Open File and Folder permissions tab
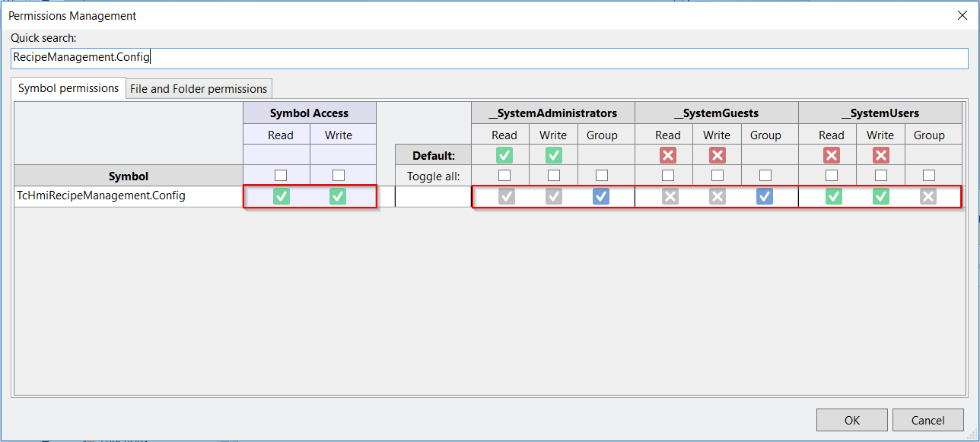 199,89
